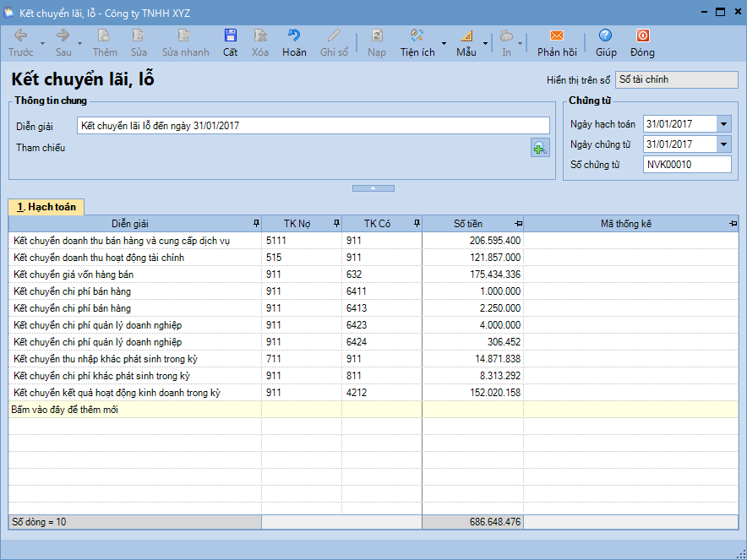This screenshot has width=747, height=560.
Task: Click the Hoãn undo icon
Action: (x=294, y=35)
